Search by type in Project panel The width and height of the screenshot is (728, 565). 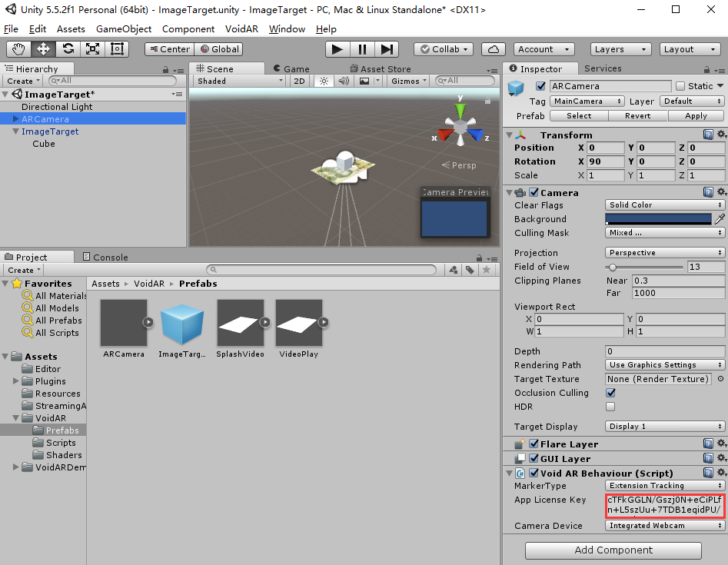[454, 270]
